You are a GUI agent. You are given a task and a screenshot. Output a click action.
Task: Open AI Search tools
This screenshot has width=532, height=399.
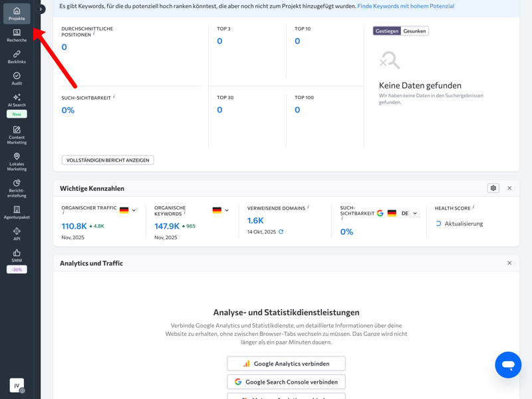tap(17, 100)
